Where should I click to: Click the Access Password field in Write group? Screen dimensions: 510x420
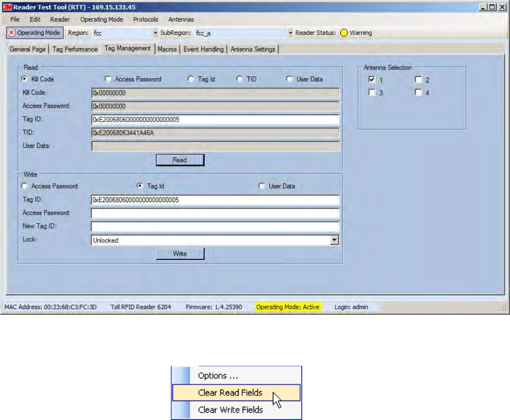(215, 213)
